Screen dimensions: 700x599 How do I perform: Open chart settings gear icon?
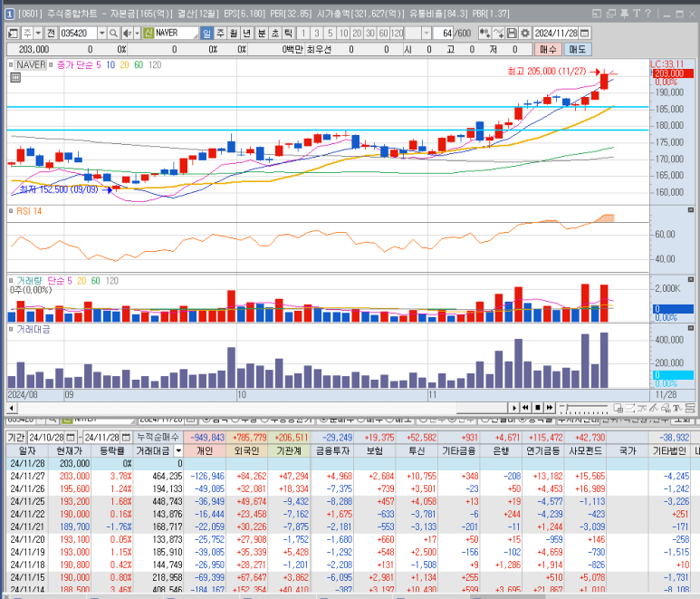click(x=525, y=33)
